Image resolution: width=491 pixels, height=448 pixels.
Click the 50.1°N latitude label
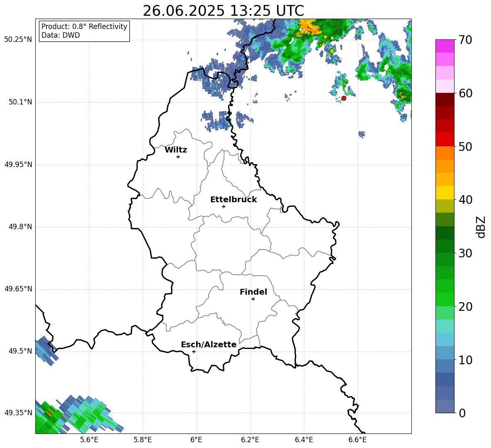(20, 102)
